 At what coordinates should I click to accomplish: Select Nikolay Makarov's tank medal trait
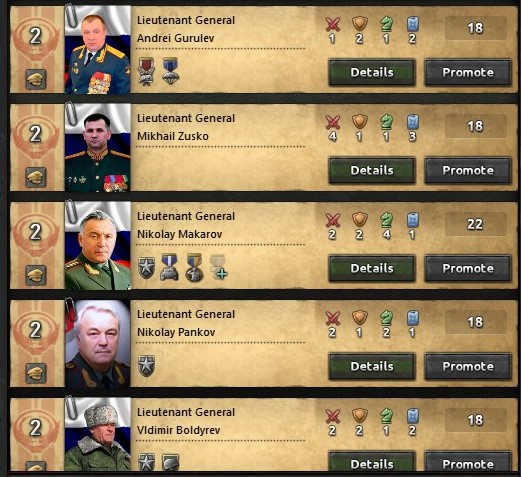(x=169, y=267)
